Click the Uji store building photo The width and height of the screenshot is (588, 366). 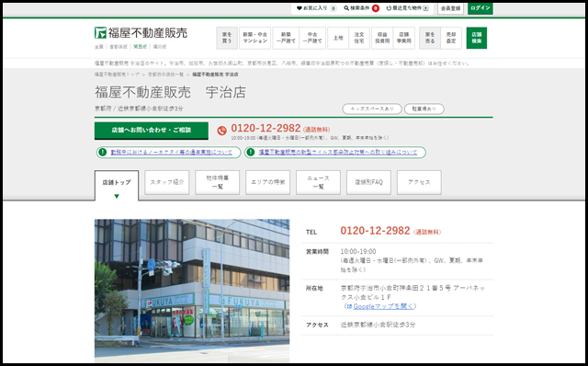pyautogui.click(x=192, y=291)
